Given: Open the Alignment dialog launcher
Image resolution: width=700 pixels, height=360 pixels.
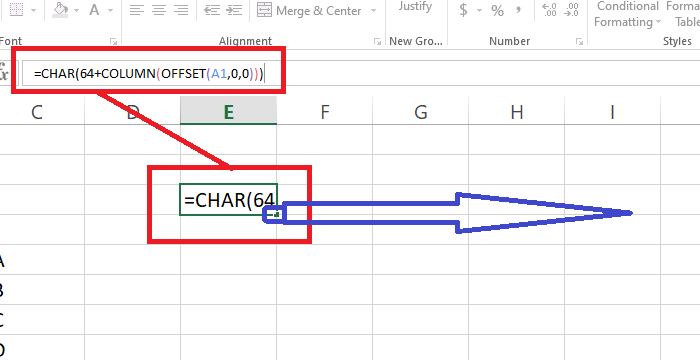Looking at the screenshot, I should click(377, 42).
